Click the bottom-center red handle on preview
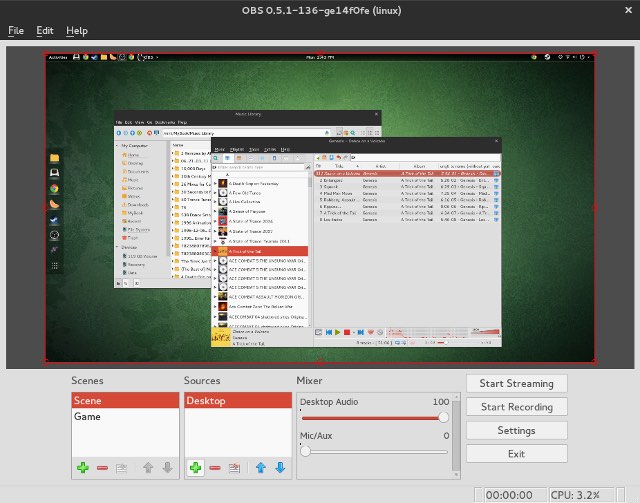Viewport: 640px width, 503px height. (320, 362)
